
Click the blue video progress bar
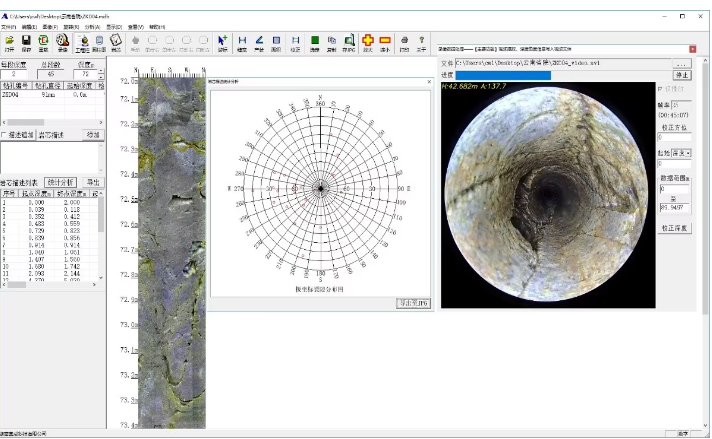502,75
